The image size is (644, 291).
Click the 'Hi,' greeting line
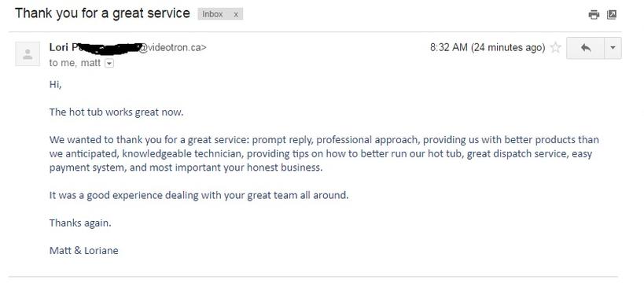56,85
